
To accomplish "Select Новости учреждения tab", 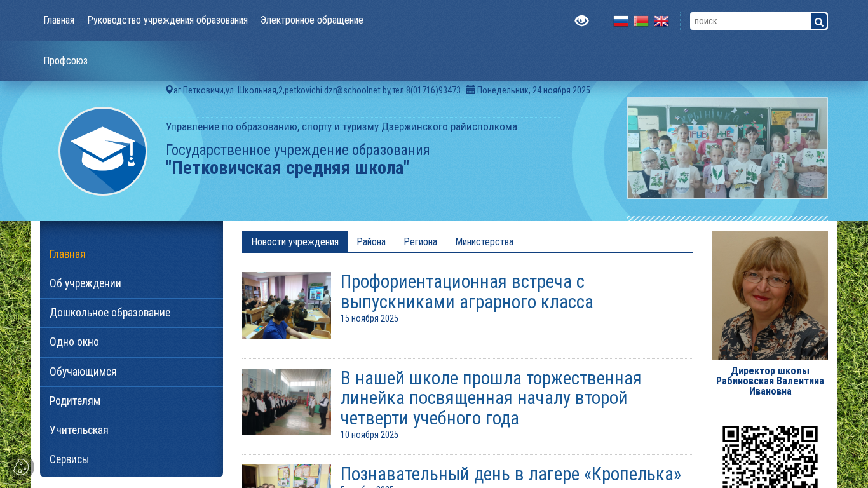I will tap(295, 241).
